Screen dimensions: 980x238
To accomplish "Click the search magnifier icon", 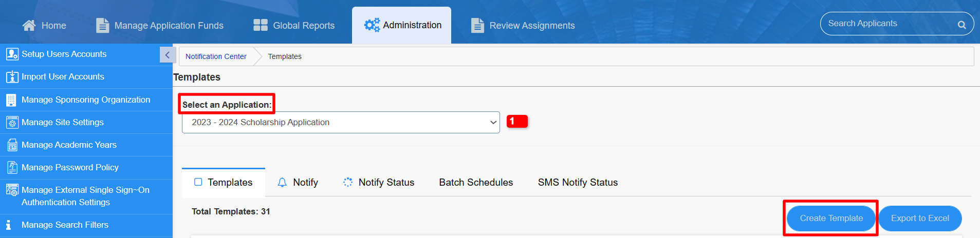I will click(961, 25).
